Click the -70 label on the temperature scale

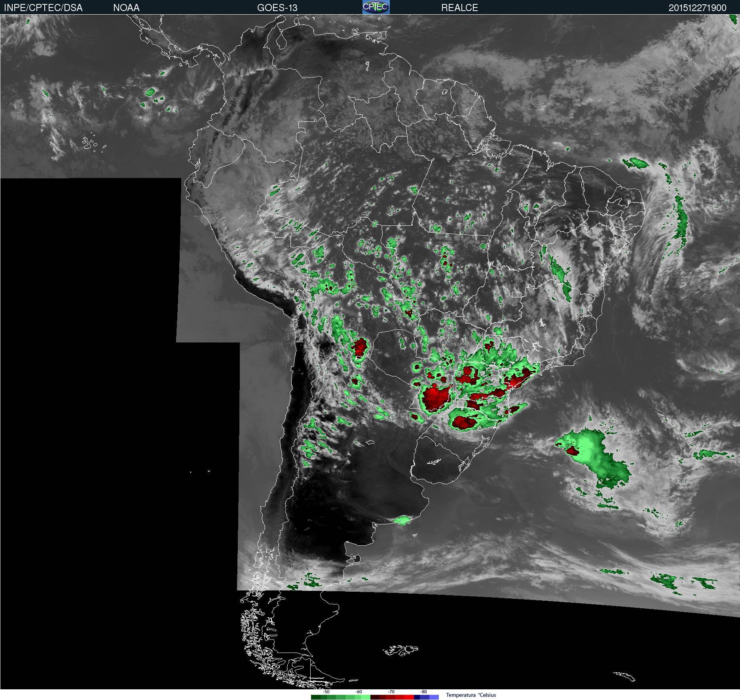(x=391, y=692)
